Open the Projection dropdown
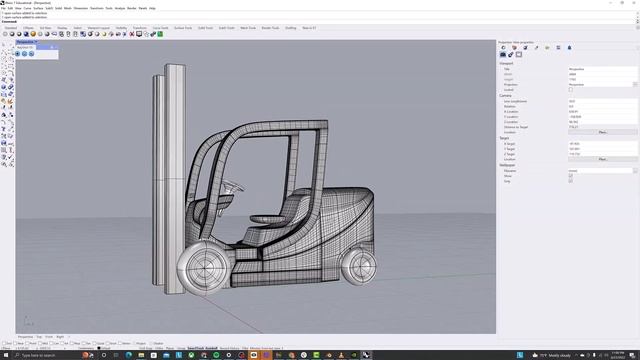 [635, 84]
